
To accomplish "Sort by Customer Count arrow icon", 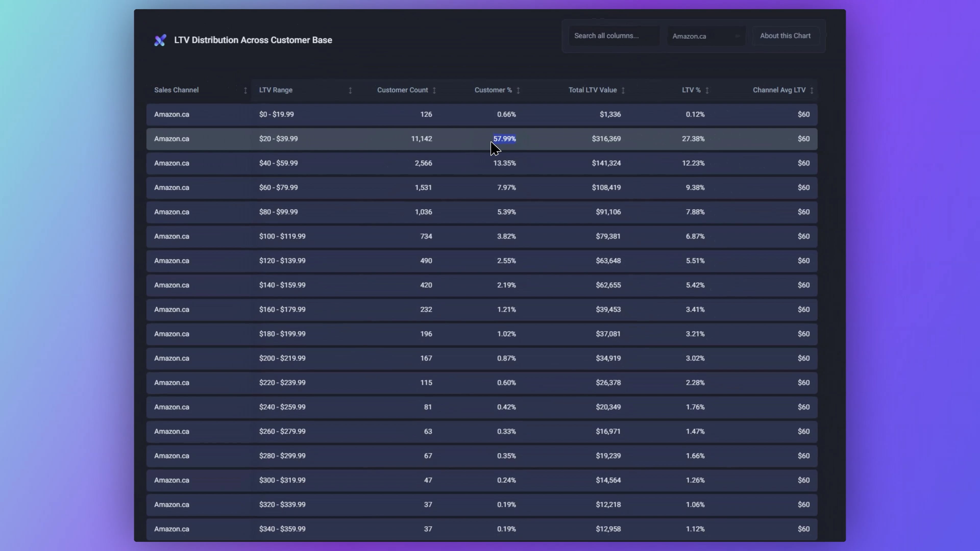I will 434,91.
